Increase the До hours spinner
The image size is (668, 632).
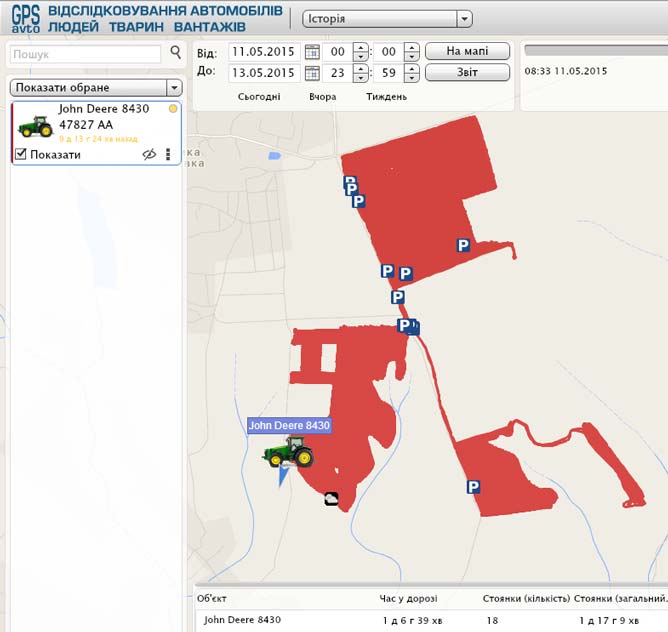click(361, 68)
